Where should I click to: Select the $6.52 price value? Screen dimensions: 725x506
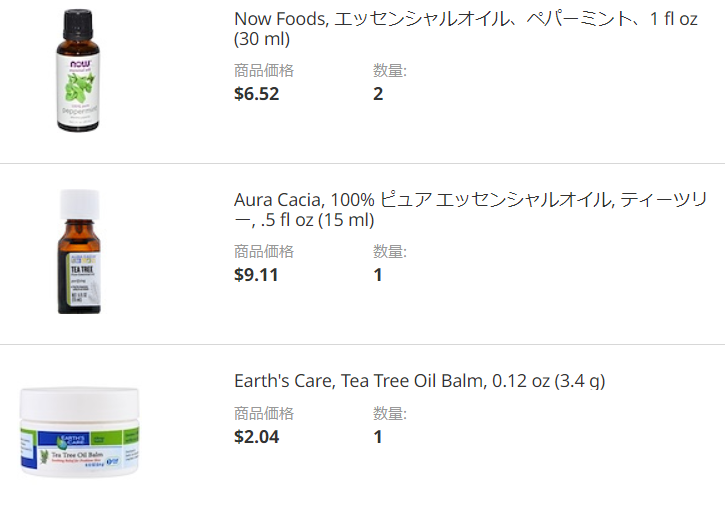257,94
